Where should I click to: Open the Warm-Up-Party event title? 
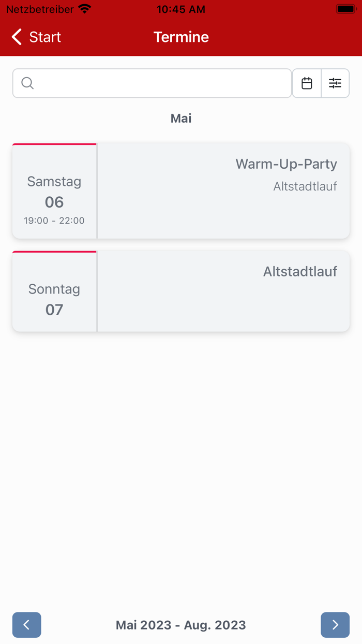[286, 164]
